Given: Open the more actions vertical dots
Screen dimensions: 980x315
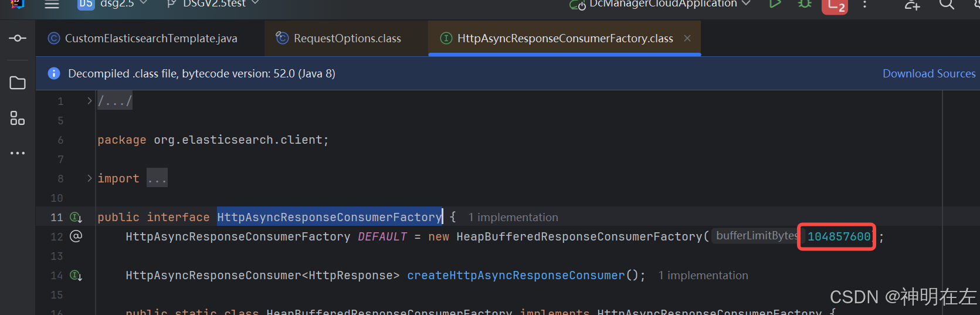Looking at the screenshot, I should [864, 4].
